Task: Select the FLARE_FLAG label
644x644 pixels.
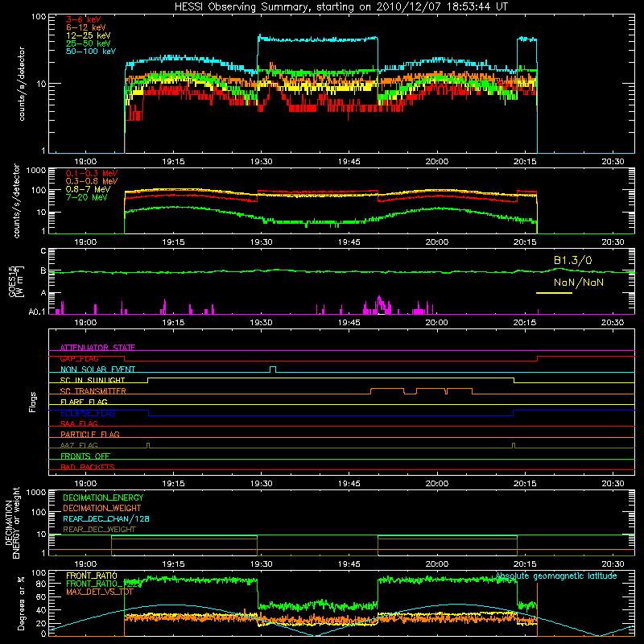Action: pos(84,402)
